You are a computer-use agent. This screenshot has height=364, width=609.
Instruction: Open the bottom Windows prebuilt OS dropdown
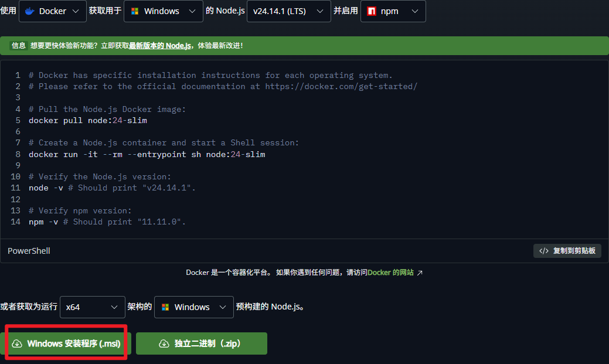pyautogui.click(x=194, y=307)
